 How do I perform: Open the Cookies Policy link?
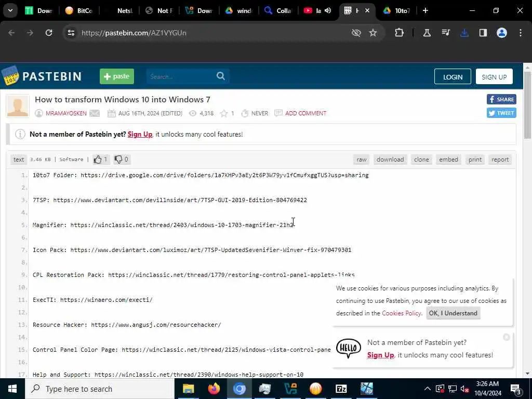(x=402, y=313)
